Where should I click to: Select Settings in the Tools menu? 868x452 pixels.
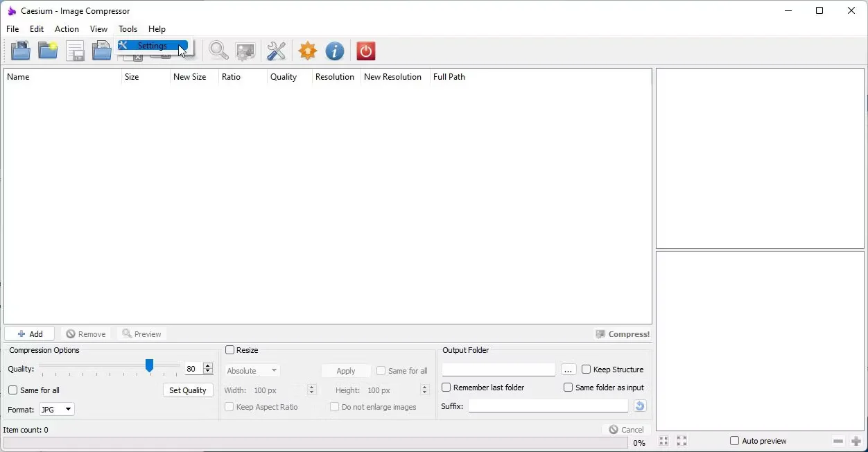[152, 46]
